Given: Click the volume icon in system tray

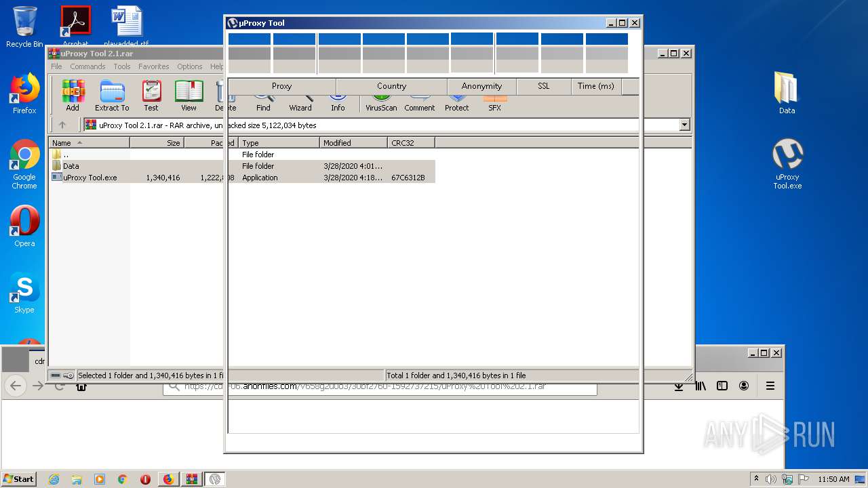Looking at the screenshot, I should 771,479.
